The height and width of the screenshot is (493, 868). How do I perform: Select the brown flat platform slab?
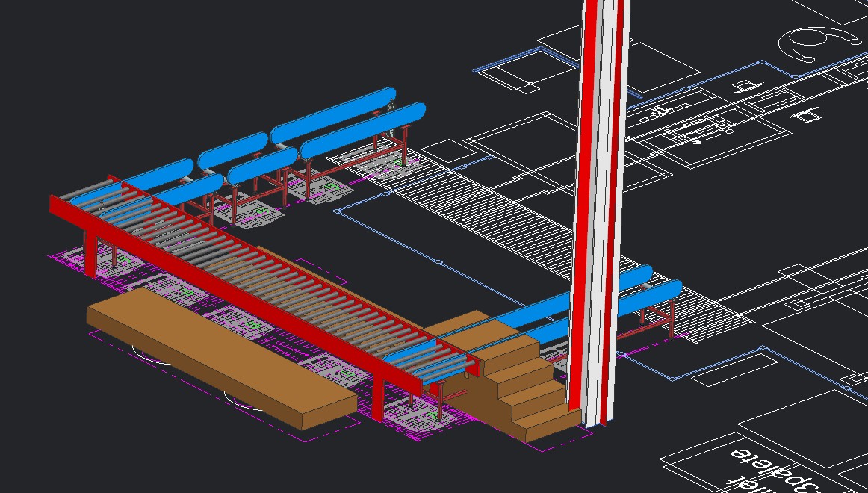(x=221, y=359)
